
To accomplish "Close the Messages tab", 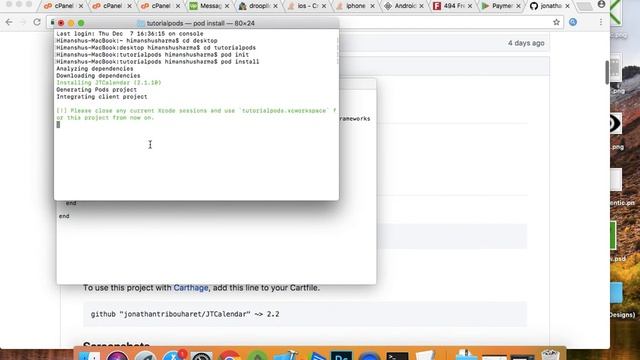I will click(227, 6).
